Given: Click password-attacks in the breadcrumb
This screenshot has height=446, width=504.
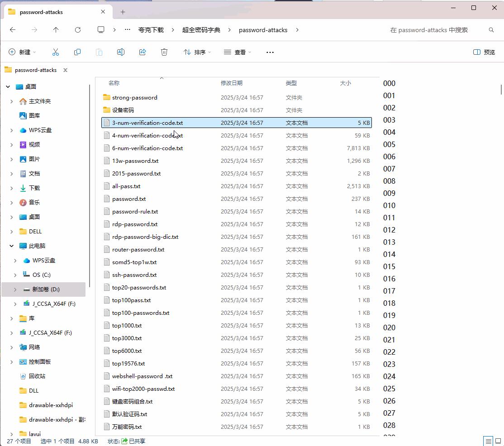Looking at the screenshot, I should (x=263, y=30).
